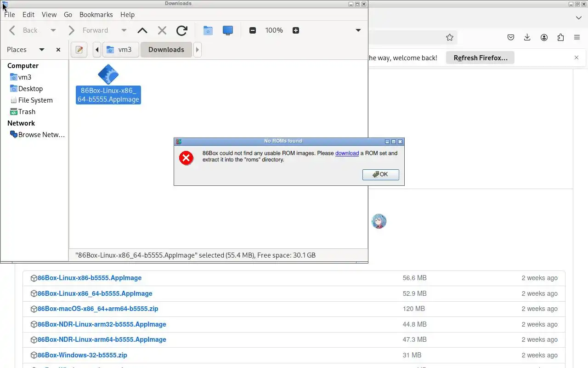Download 86Box-NDR-Linux-arm64-b5555.AppImage
Viewport: 588px width, 368px height.
tap(102, 339)
